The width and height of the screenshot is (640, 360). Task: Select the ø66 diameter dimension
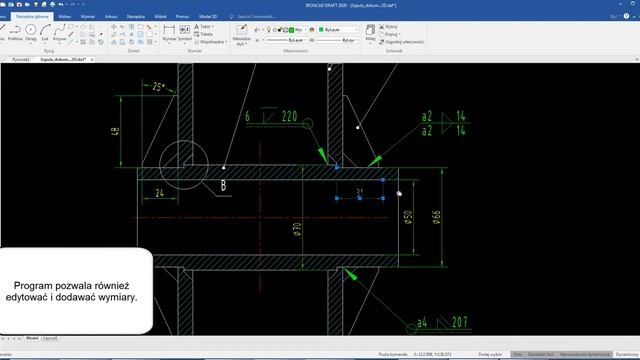(x=436, y=217)
